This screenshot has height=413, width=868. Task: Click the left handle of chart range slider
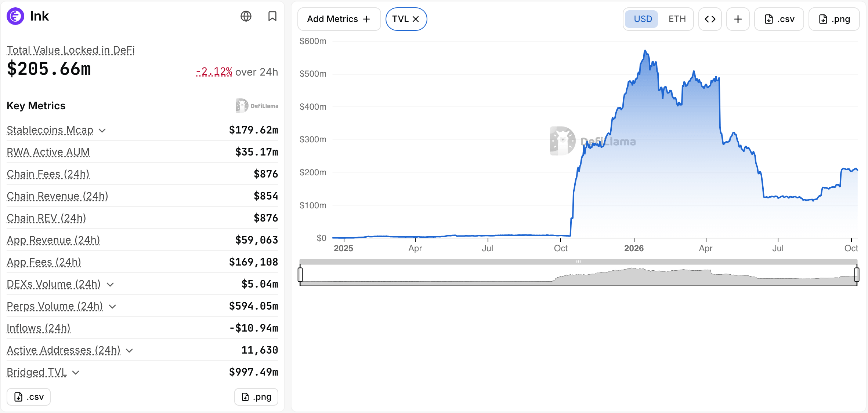point(300,274)
